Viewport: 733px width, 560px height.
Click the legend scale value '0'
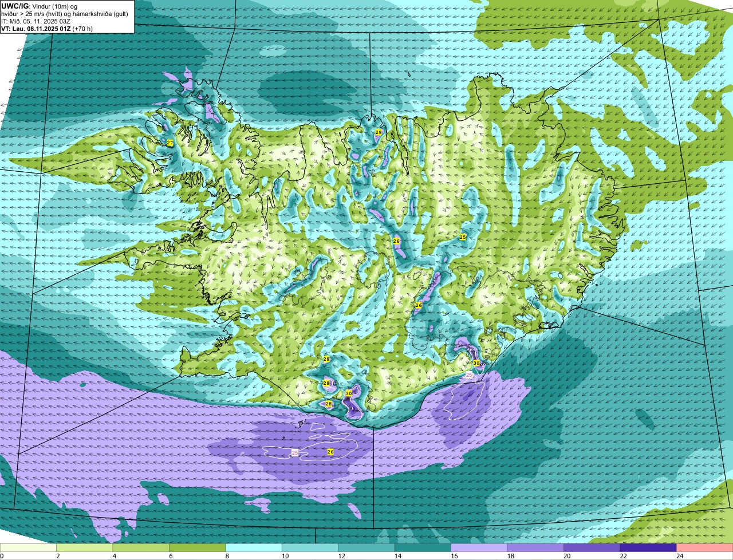coord(2,556)
